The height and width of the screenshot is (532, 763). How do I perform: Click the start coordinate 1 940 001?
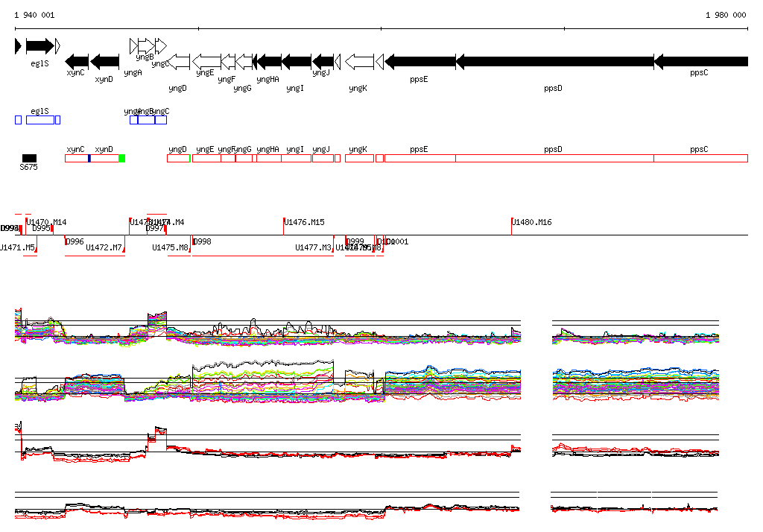[34, 15]
